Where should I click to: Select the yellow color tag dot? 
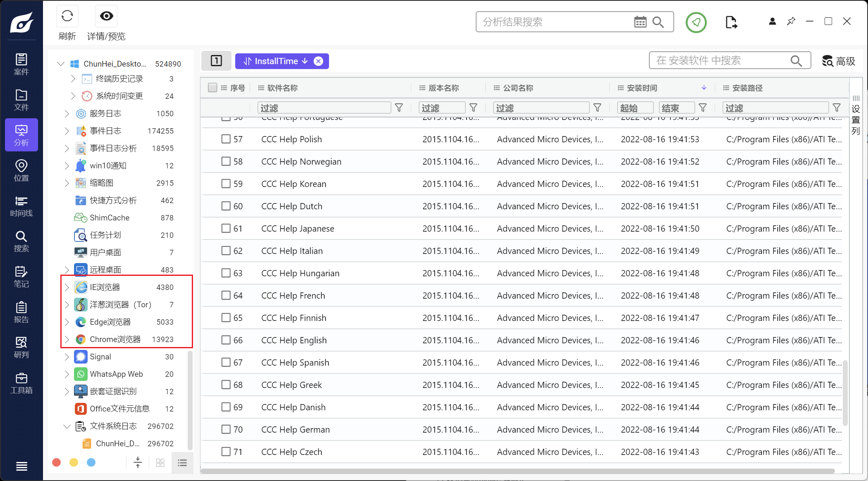coord(74,462)
